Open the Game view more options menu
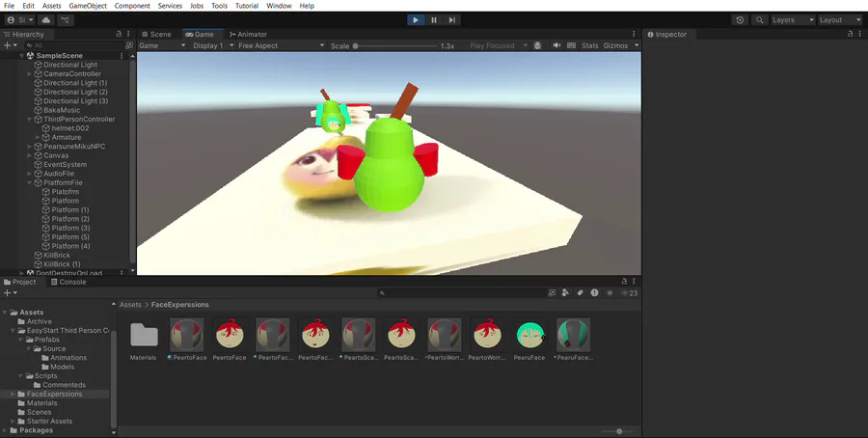 pos(634,34)
